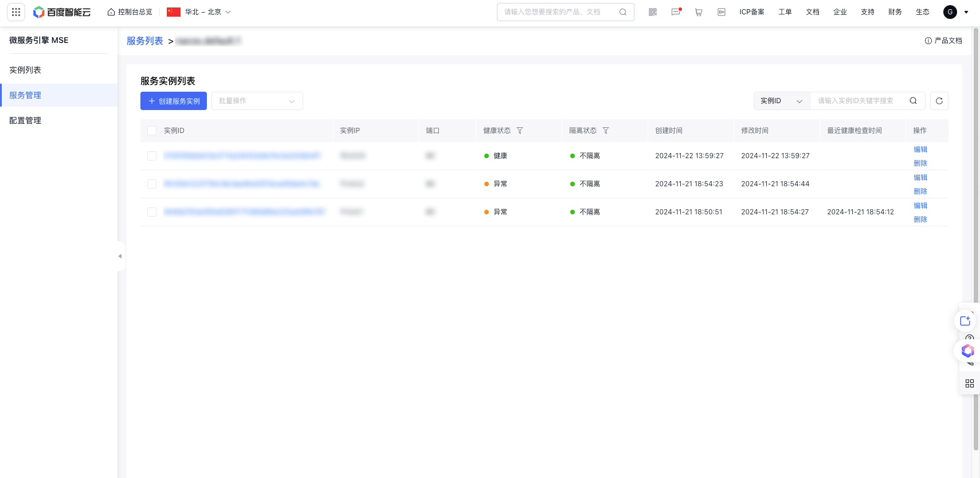Expand the account dropdown arrow
980x478 pixels.
[966, 12]
